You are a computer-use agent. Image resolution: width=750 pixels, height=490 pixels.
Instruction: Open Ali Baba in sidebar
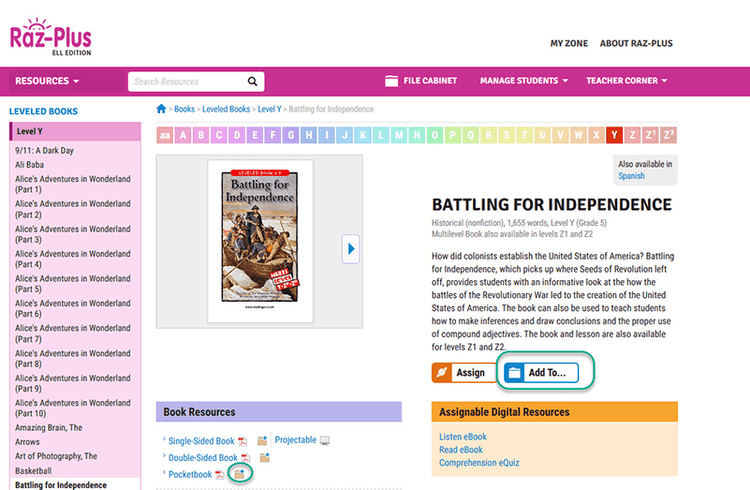(x=29, y=165)
